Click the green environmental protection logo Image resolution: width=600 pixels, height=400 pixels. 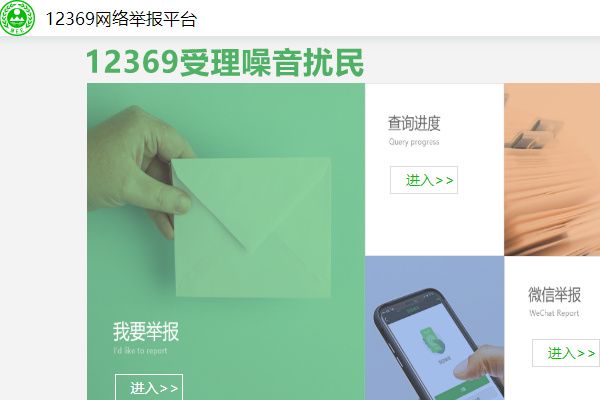pos(17,18)
